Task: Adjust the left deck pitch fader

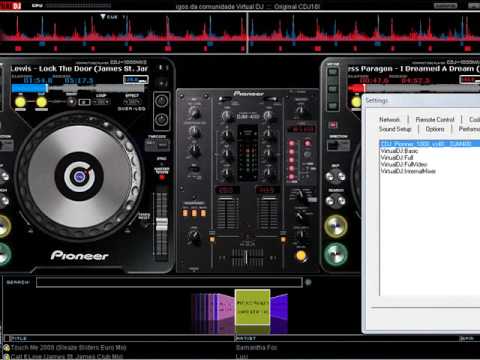Action: (x=162, y=224)
